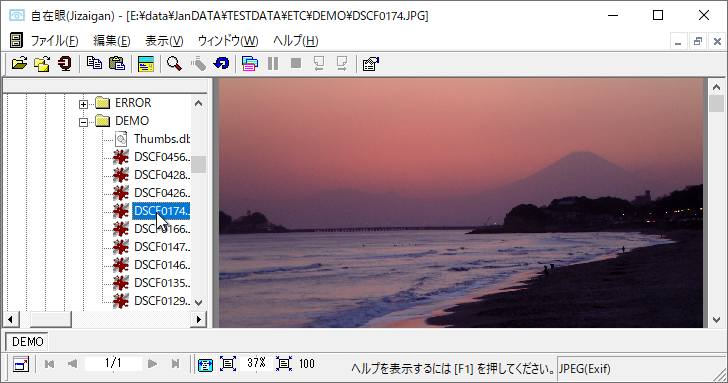Click the blue reload arrow icon
728x383 pixels.
coord(221,64)
